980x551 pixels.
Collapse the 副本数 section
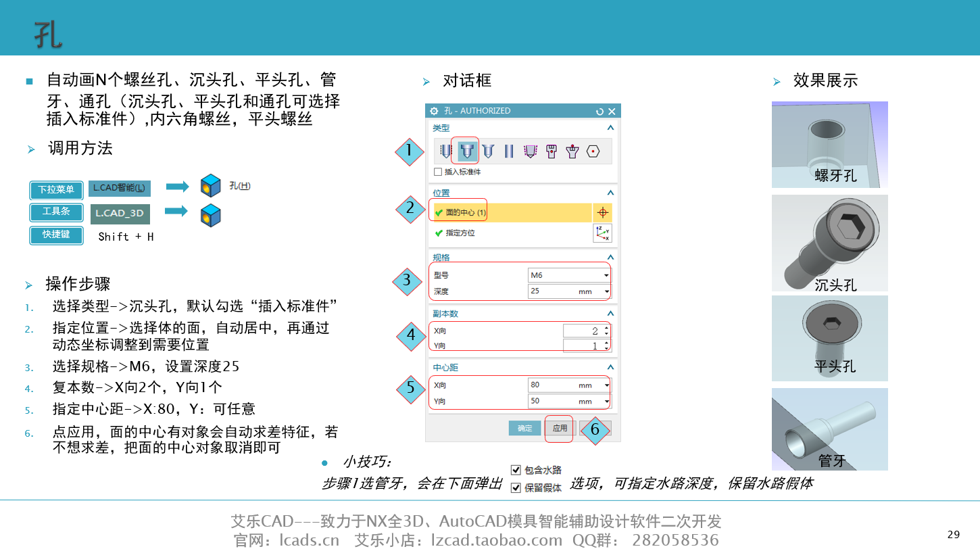point(610,314)
